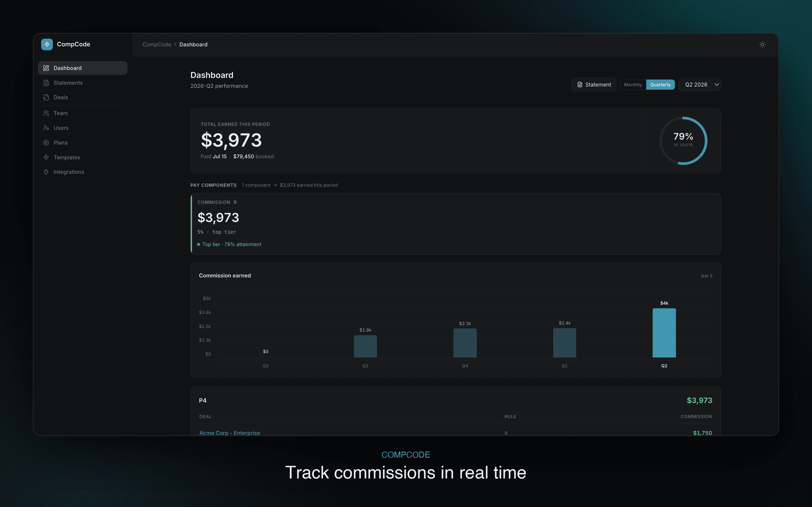Click the 'last 5' label
The height and width of the screenshot is (507, 812).
point(706,276)
